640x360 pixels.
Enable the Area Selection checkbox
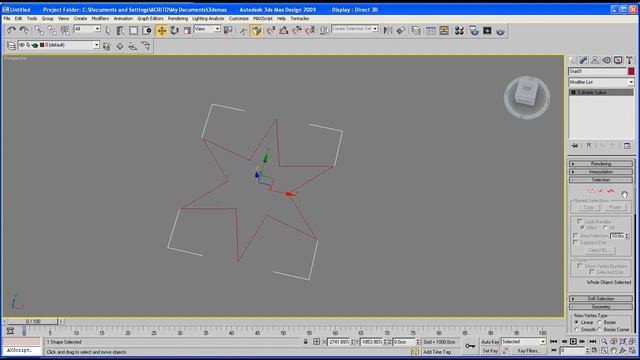(576, 236)
